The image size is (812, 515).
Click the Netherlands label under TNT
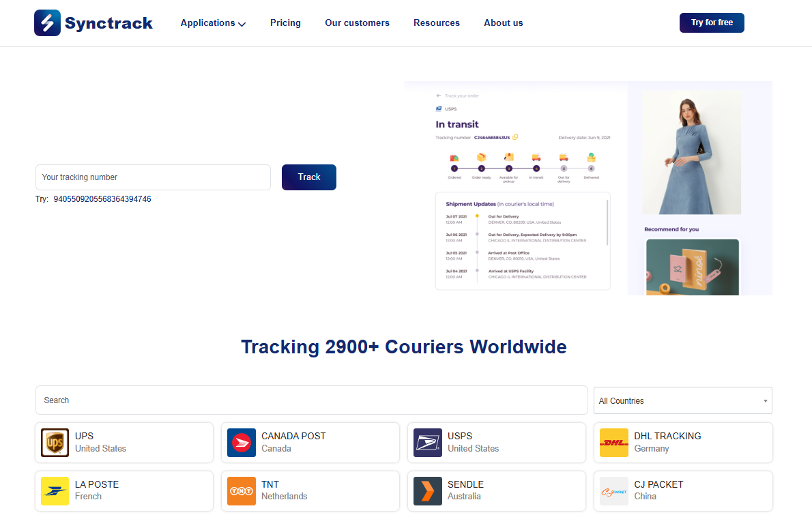285,497
